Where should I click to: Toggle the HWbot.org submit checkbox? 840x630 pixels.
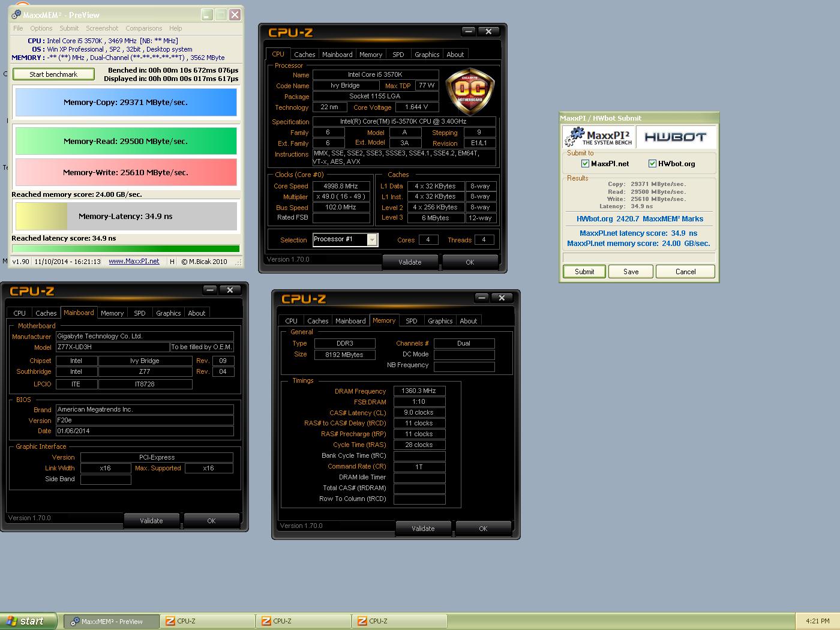(652, 164)
